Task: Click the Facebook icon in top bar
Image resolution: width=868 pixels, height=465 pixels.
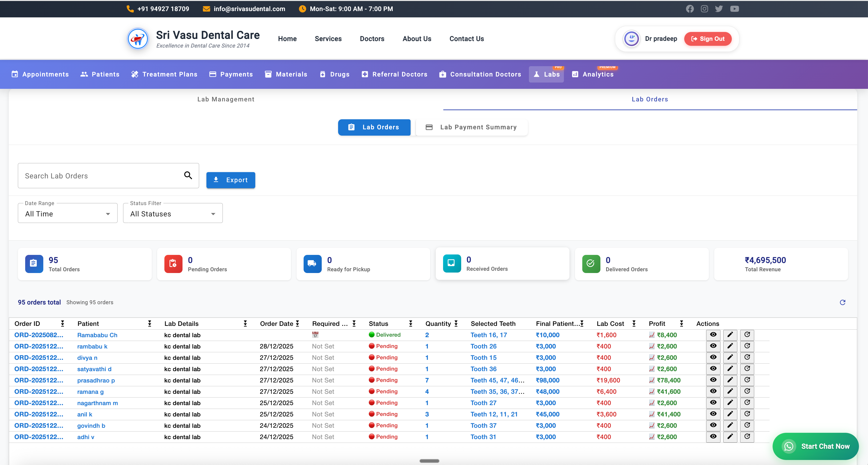Action: [x=690, y=9]
